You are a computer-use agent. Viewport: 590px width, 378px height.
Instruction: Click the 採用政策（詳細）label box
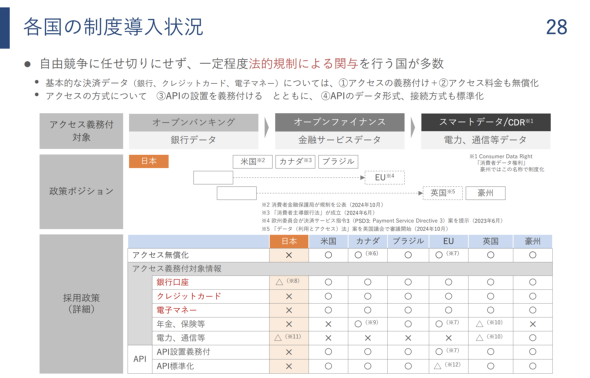[x=81, y=304]
